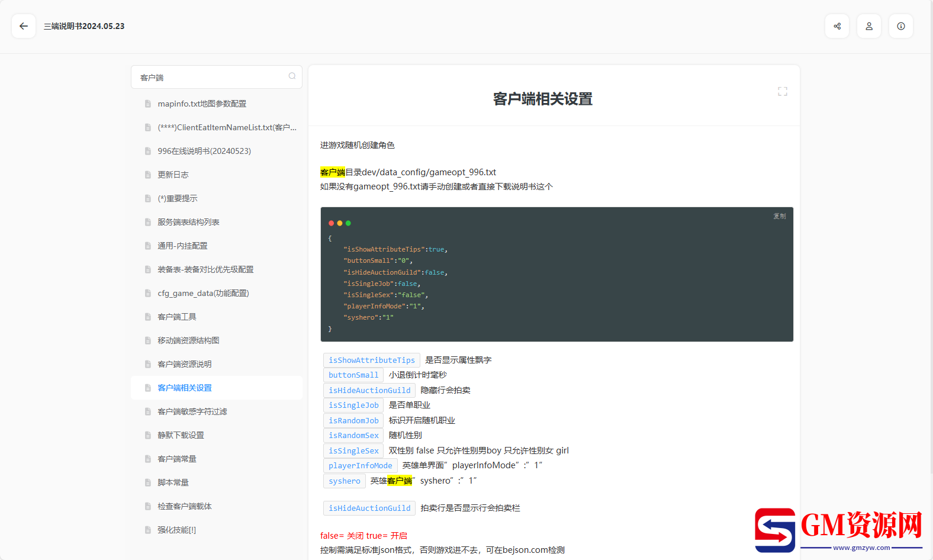Open (*)重要提示 in the sidebar
The width and height of the screenshot is (933, 560).
[217, 198]
